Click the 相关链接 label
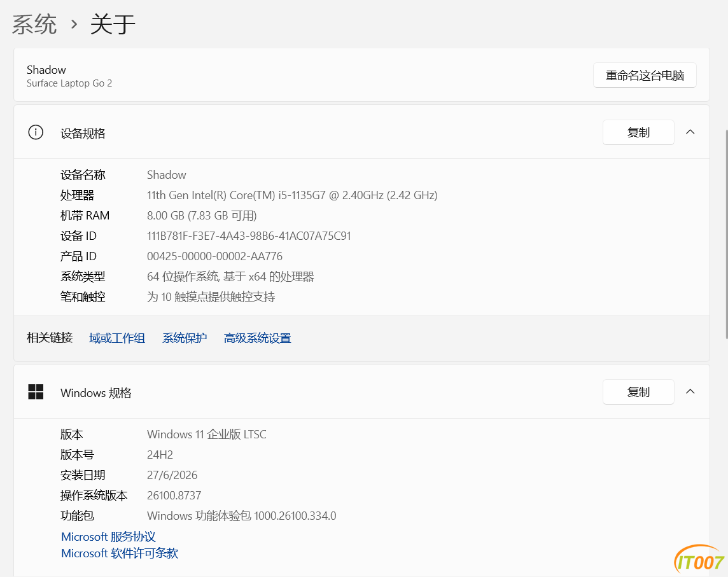The image size is (728, 577). tap(50, 338)
